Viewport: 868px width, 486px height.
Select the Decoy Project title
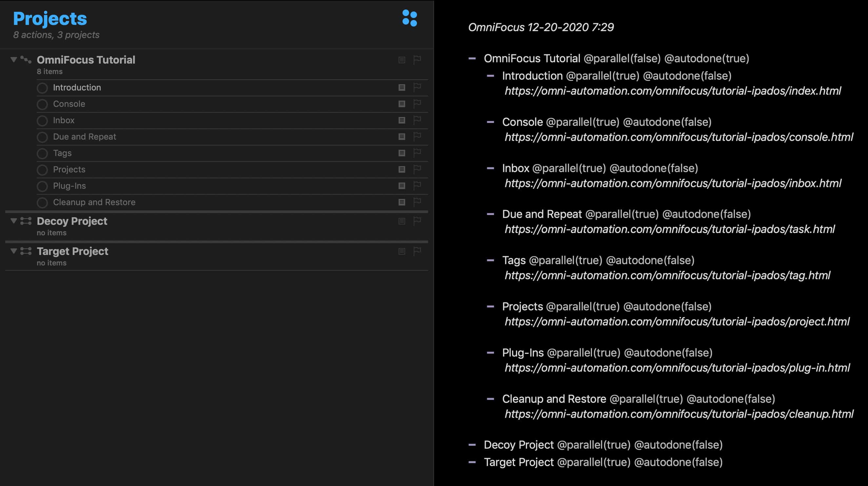coord(72,221)
